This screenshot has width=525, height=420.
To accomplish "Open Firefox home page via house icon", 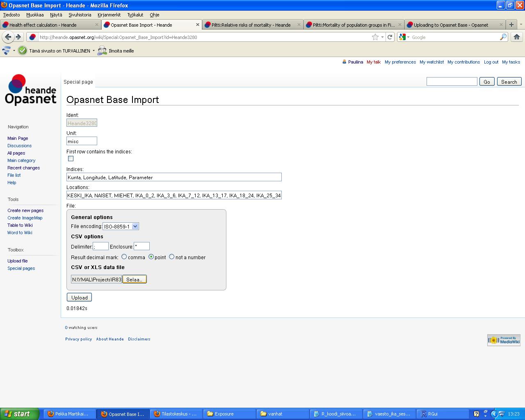I will (517, 37).
